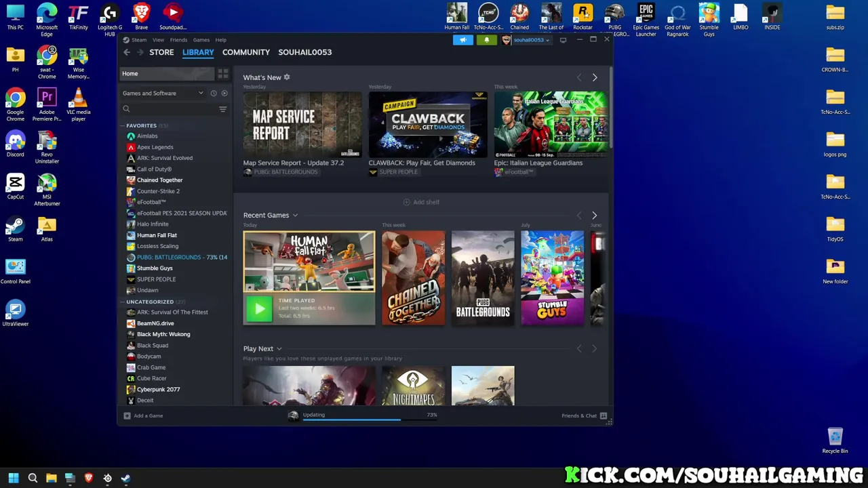Open the Steam menu
Screen dimensions: 868x488
tap(139, 40)
